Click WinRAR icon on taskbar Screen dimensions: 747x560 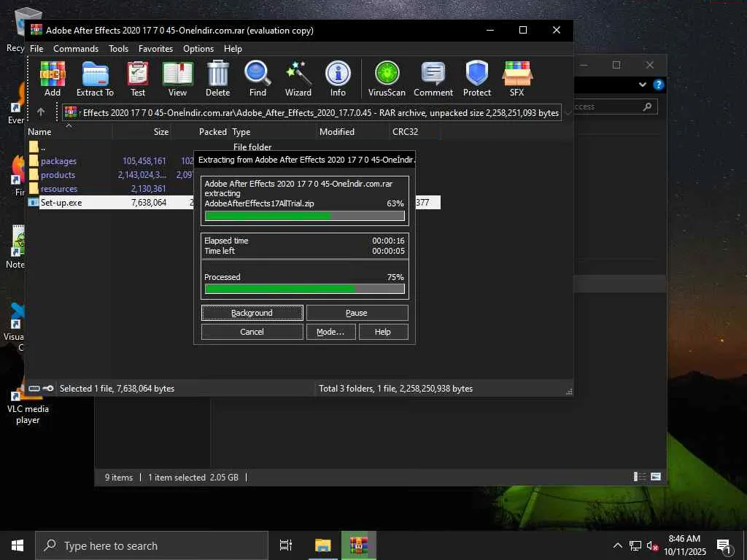359,545
